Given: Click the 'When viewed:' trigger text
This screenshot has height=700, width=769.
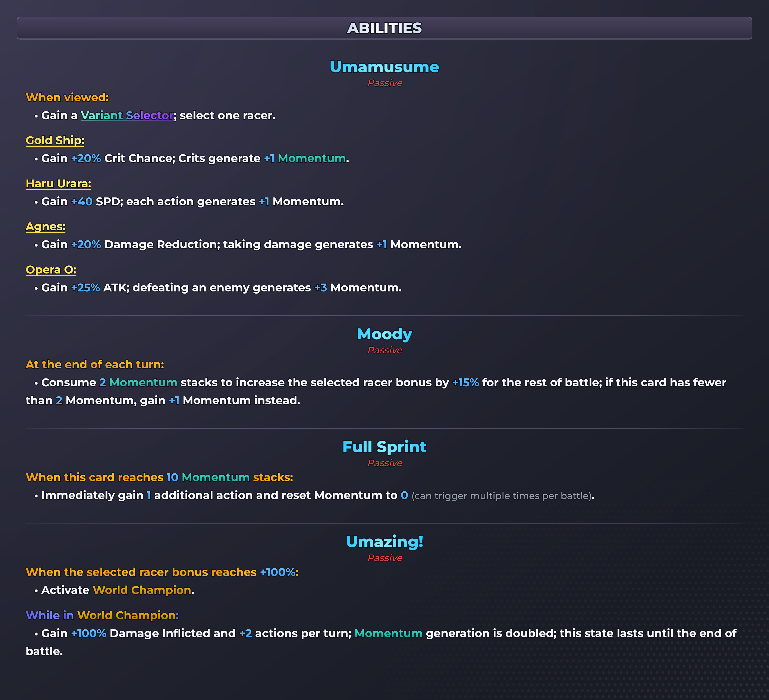Looking at the screenshot, I should [x=67, y=97].
